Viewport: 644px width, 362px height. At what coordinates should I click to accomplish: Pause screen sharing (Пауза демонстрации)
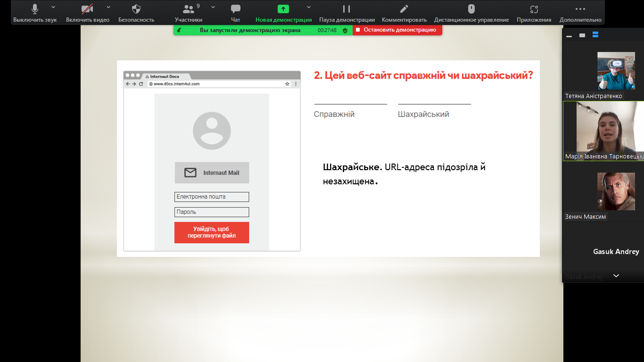pos(347,13)
